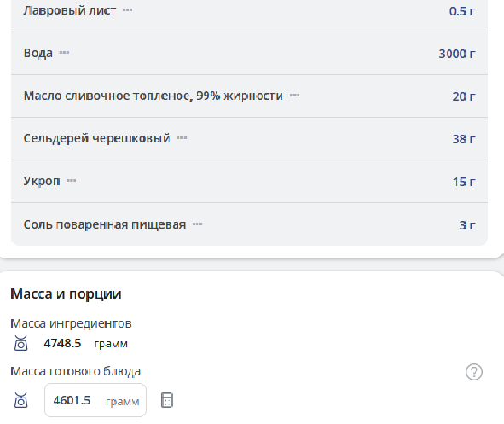Click the 38 г amount for Сельдерей

click(x=464, y=139)
